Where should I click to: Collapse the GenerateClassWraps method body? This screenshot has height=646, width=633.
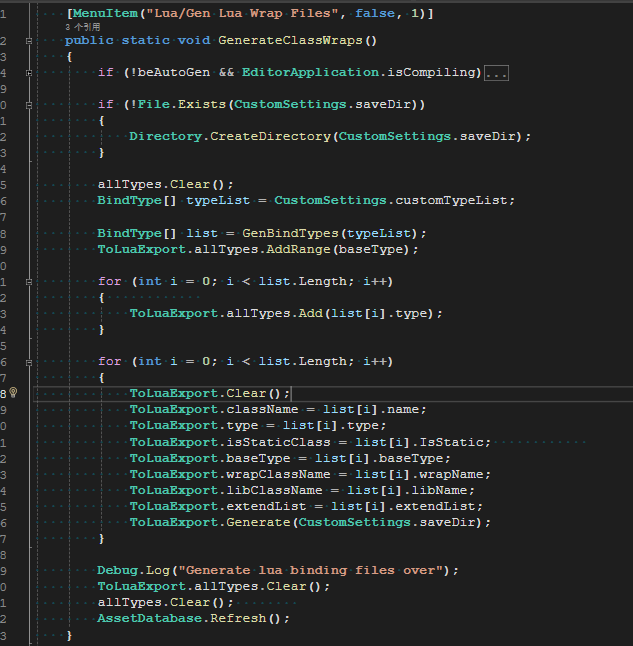[x=29, y=41]
